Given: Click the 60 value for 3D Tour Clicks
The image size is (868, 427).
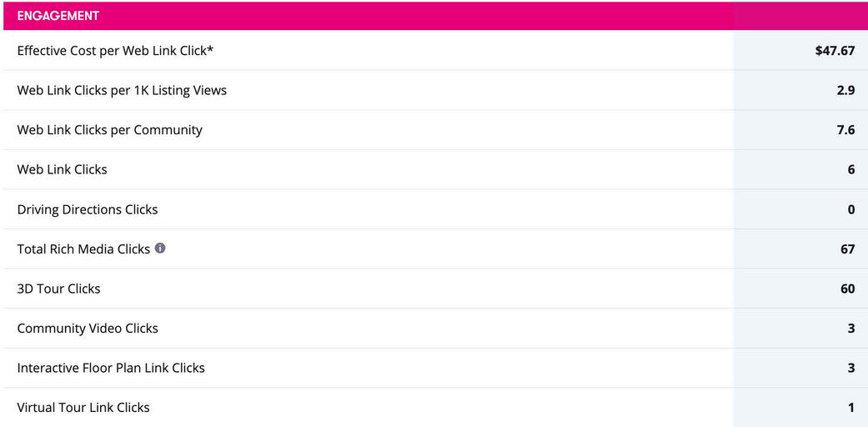Looking at the screenshot, I should 847,289.
